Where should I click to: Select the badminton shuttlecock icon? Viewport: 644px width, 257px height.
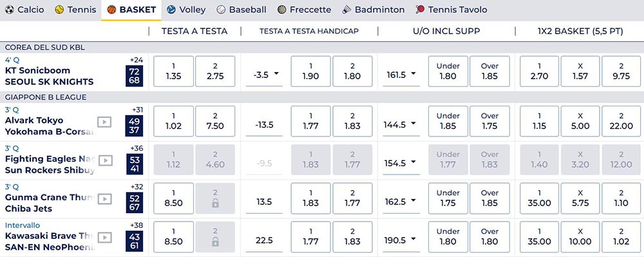pyautogui.click(x=346, y=10)
